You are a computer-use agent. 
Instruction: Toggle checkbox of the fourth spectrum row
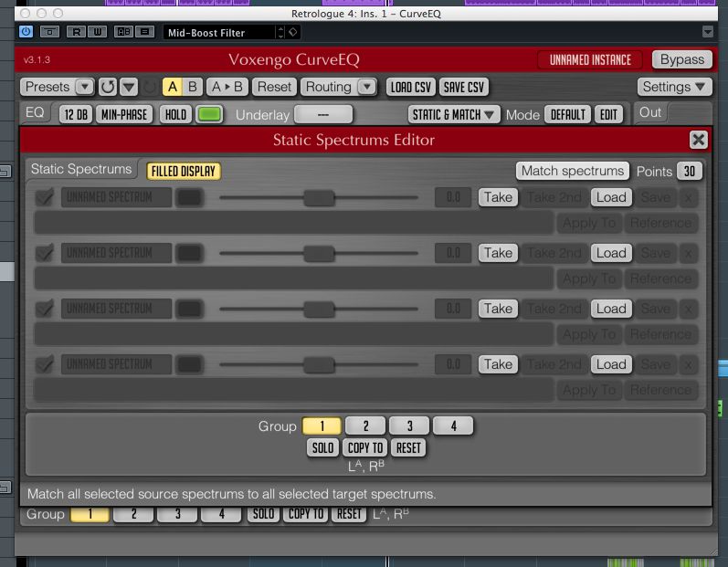[x=45, y=364]
